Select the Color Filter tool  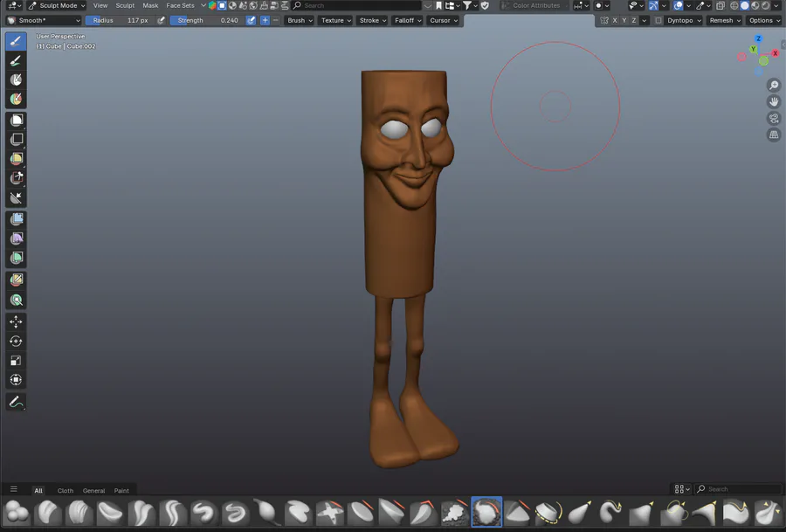[x=16, y=258]
